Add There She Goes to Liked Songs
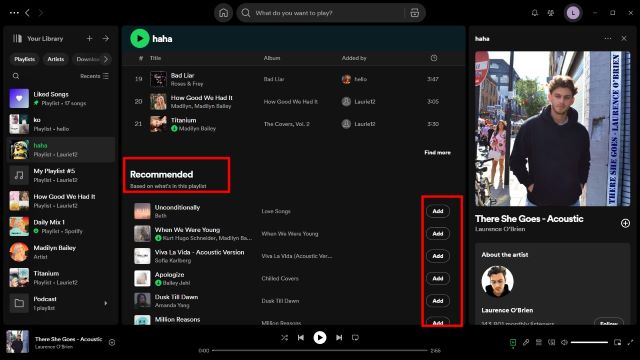640x360 pixels. tap(625, 223)
